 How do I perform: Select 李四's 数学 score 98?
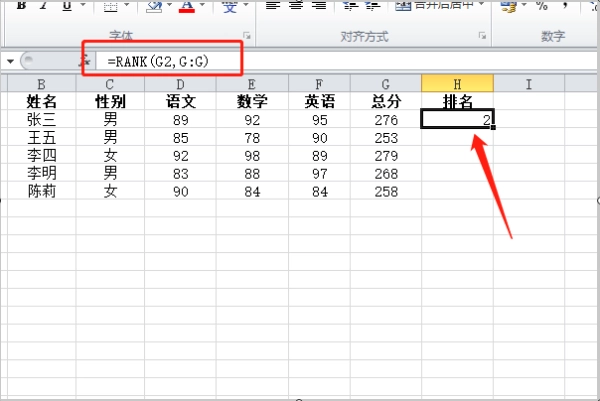[252, 155]
